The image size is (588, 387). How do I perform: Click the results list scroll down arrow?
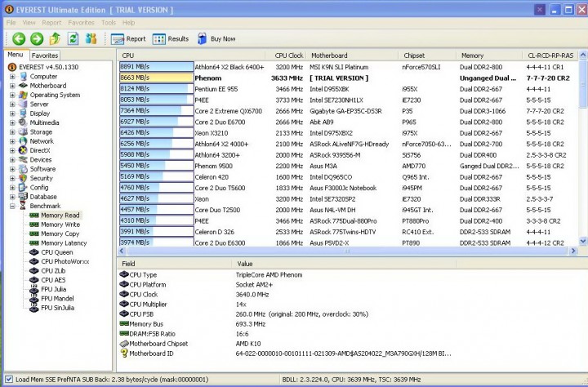pyautogui.click(x=583, y=241)
